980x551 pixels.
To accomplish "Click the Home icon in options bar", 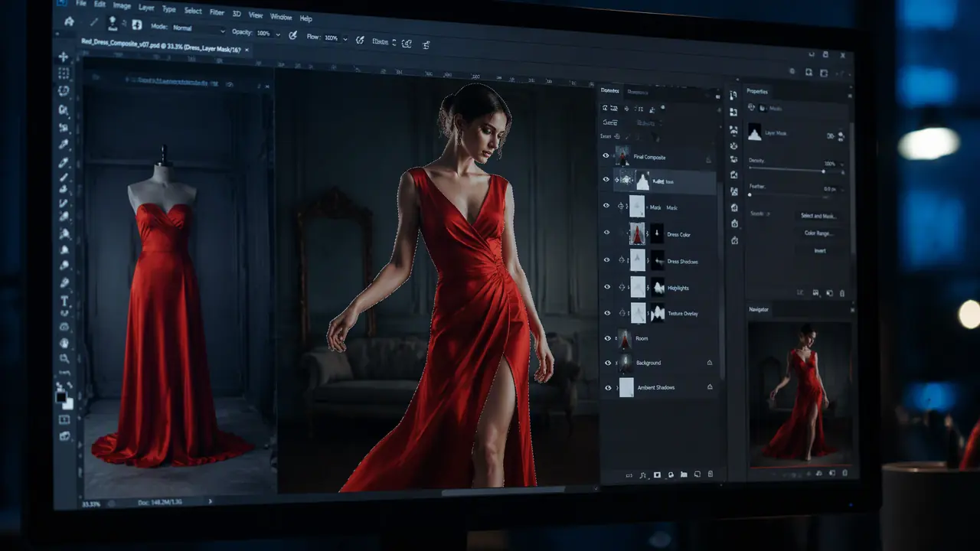I will point(70,21).
